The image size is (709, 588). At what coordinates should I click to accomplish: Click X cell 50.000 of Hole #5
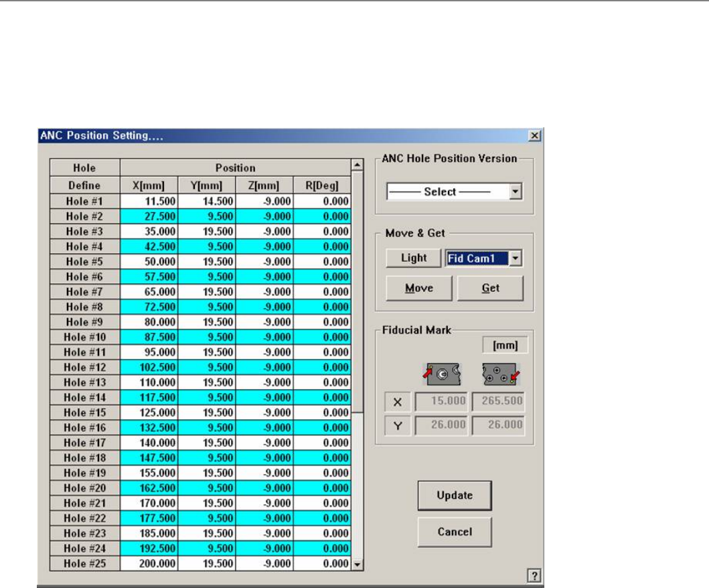pos(149,261)
